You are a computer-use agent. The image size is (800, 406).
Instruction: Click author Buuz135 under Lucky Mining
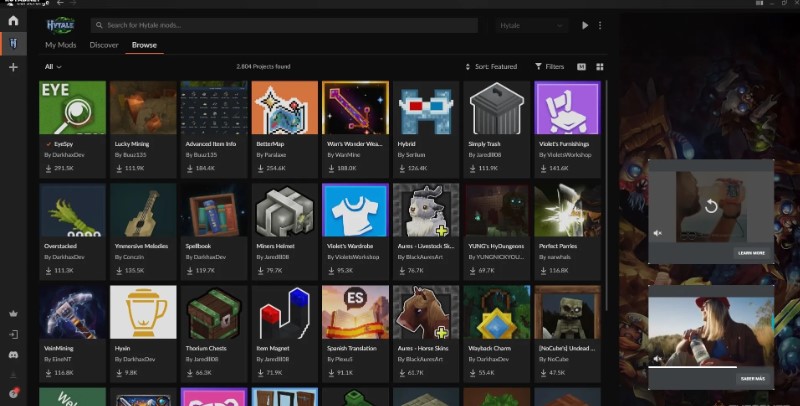tap(134, 155)
